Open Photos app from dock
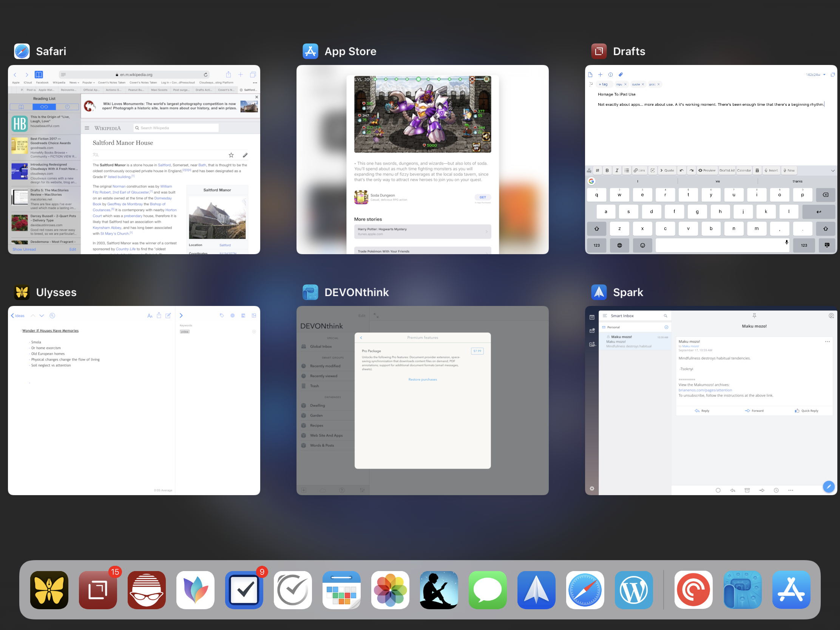This screenshot has height=630, width=840. click(390, 589)
